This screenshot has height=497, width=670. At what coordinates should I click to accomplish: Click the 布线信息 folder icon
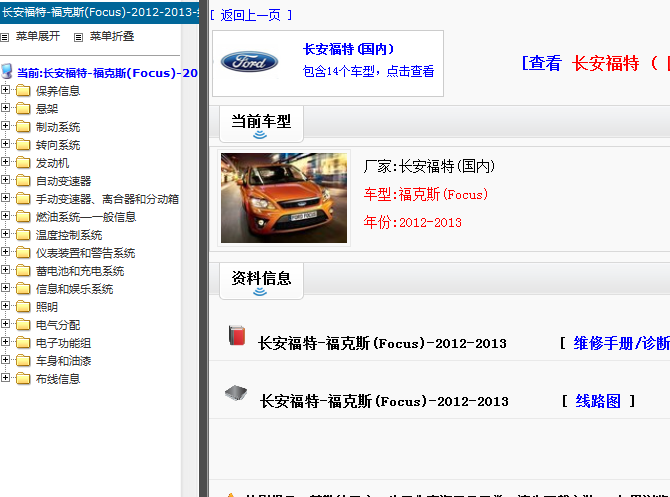coord(23,379)
